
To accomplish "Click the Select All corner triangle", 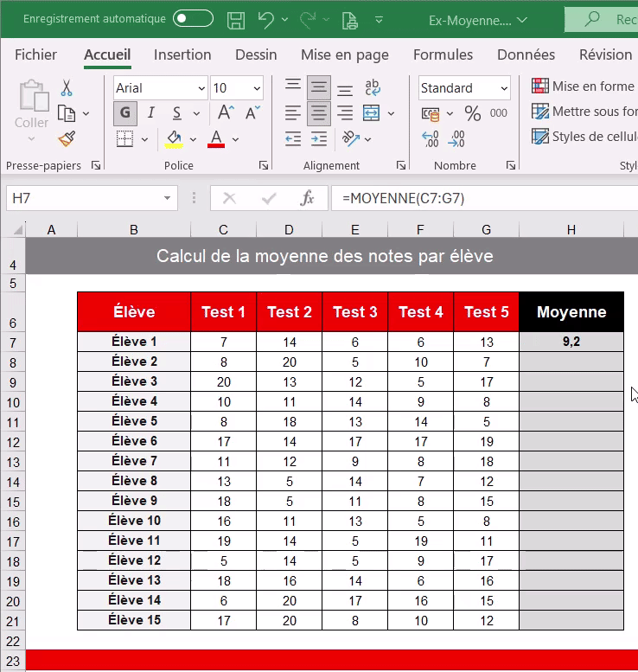I will (x=17, y=230).
